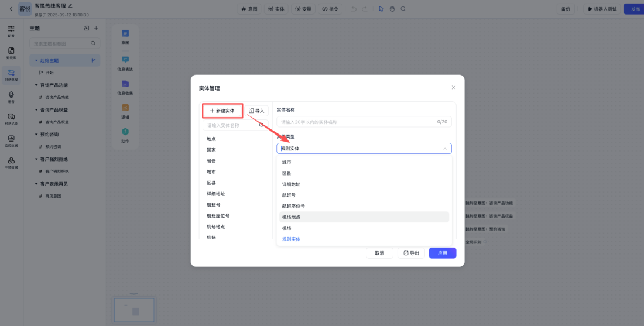Click 新建实体 button
The width and height of the screenshot is (644, 326).
(222, 111)
